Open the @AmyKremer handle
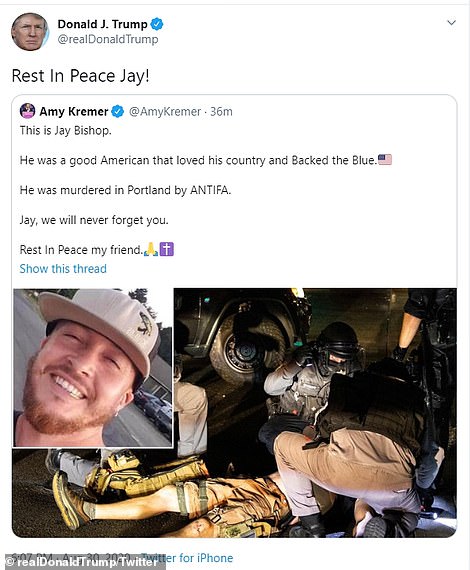470x570 pixels. pyautogui.click(x=165, y=111)
